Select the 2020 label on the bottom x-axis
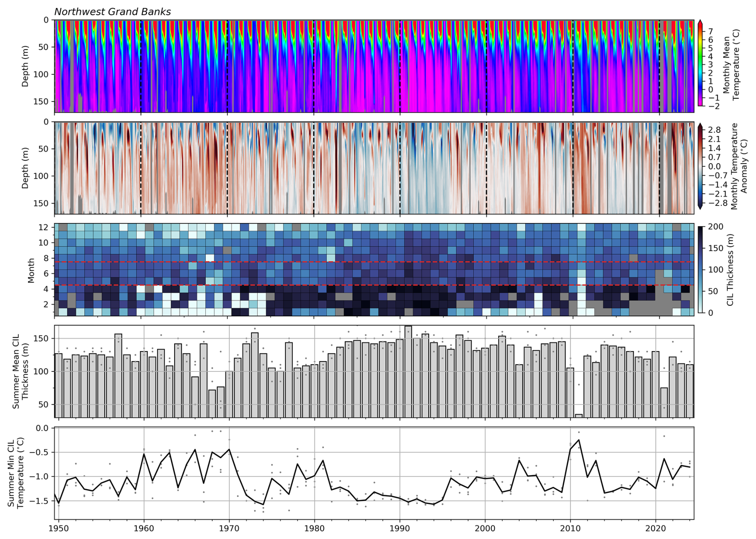The image size is (756, 539). pos(656,528)
